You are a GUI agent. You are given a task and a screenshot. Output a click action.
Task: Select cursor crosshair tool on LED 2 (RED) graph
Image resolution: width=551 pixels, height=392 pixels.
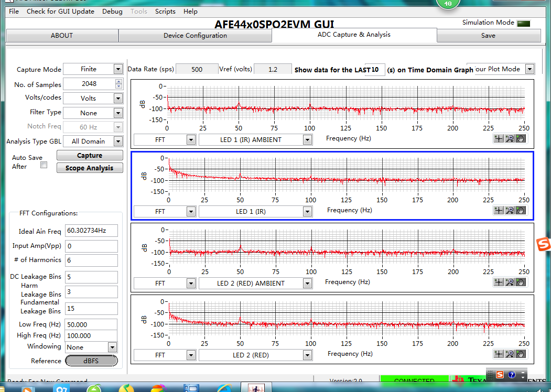tap(499, 354)
